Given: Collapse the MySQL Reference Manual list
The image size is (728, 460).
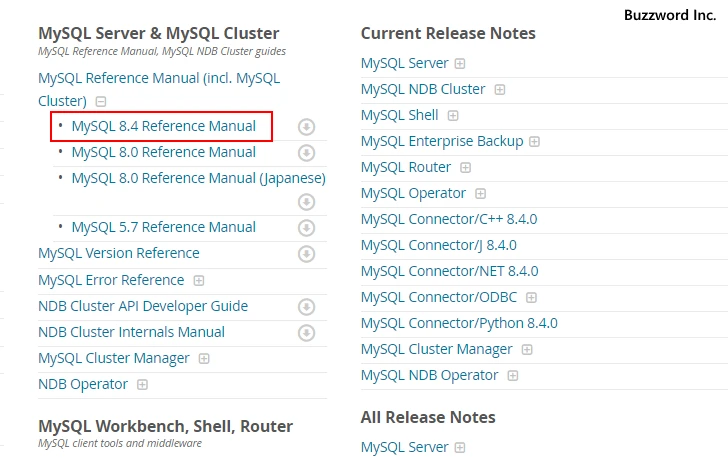Looking at the screenshot, I should [x=101, y=102].
